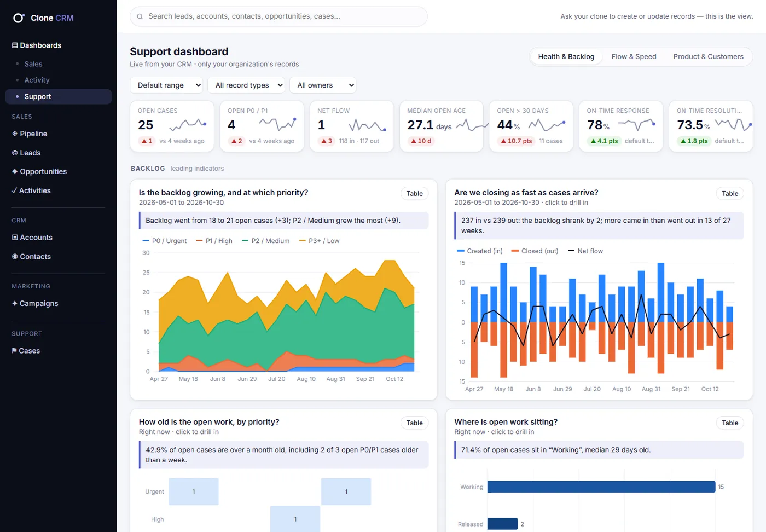Click the search magnifier icon

pyautogui.click(x=140, y=16)
